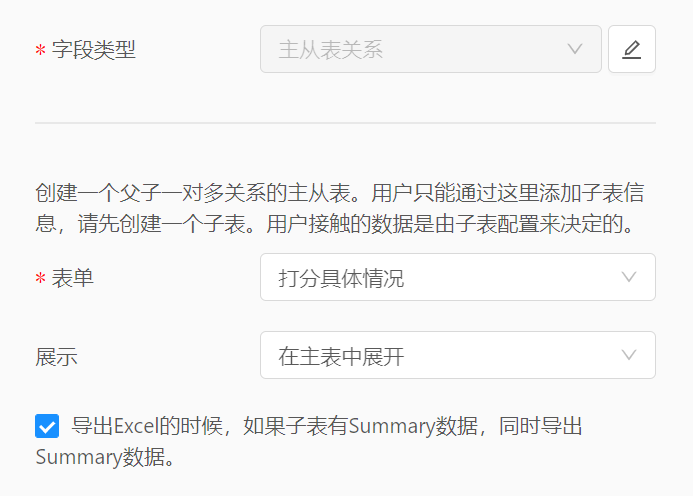Expand the 展示 dropdown showing 在主表中展开

pyautogui.click(x=458, y=355)
